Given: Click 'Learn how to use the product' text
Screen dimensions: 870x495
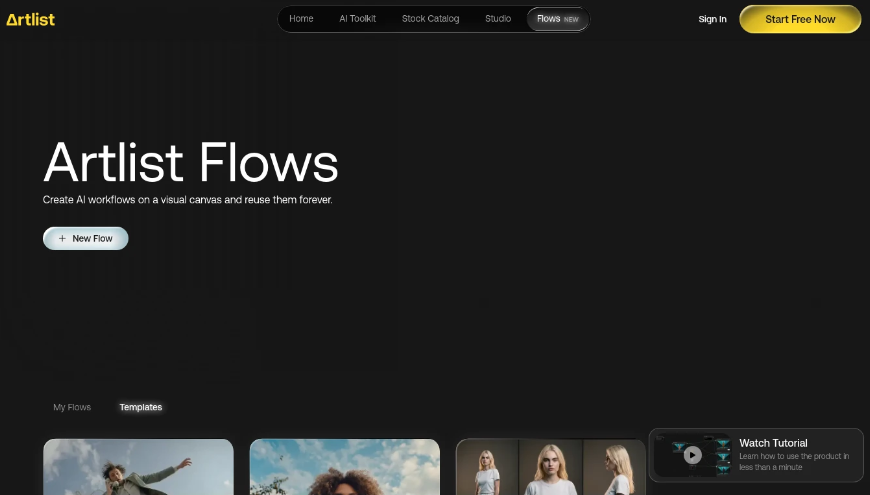Looking at the screenshot, I should (x=794, y=462).
